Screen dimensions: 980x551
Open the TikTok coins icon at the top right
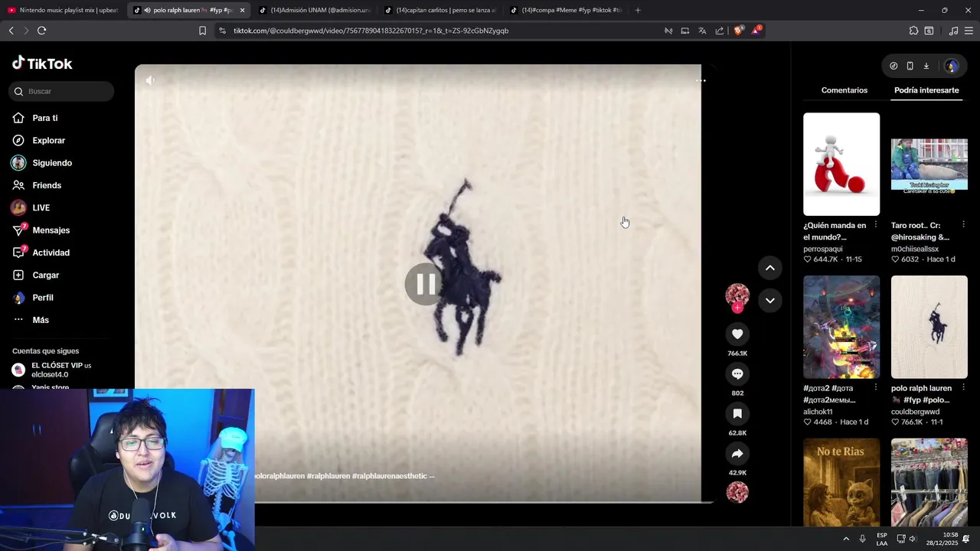tap(893, 66)
